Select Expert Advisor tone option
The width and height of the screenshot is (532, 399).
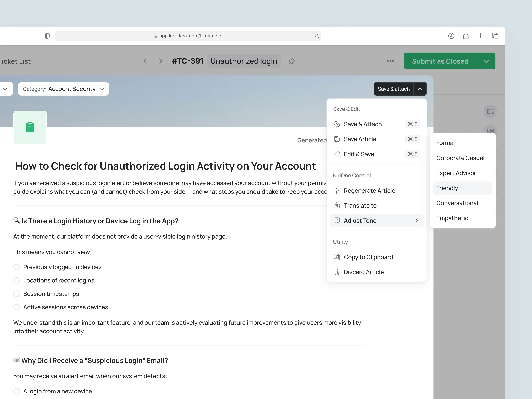click(463, 173)
